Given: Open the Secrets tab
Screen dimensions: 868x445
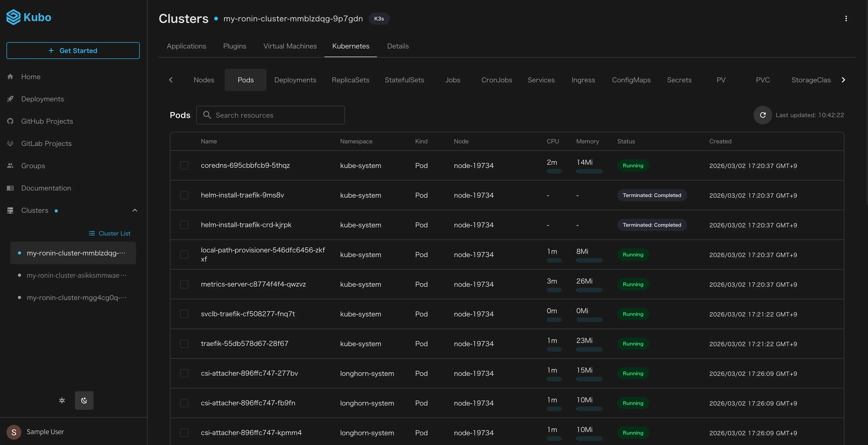Looking at the screenshot, I should coord(679,80).
